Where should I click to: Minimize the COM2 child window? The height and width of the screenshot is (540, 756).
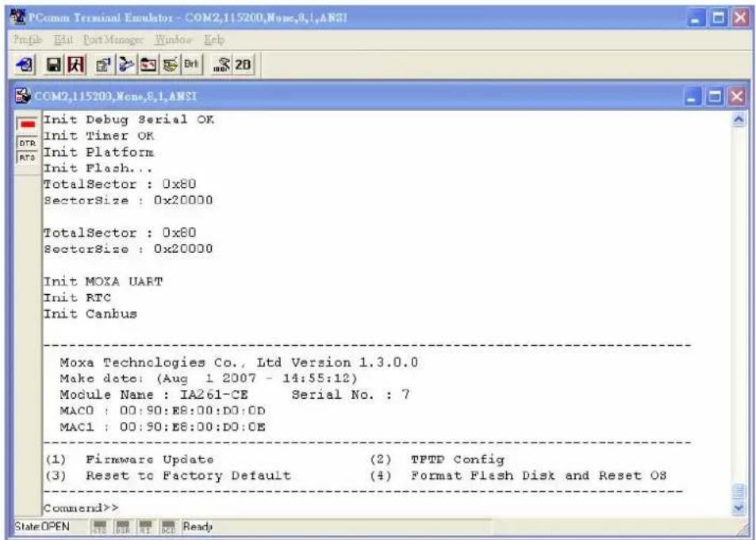pos(692,96)
